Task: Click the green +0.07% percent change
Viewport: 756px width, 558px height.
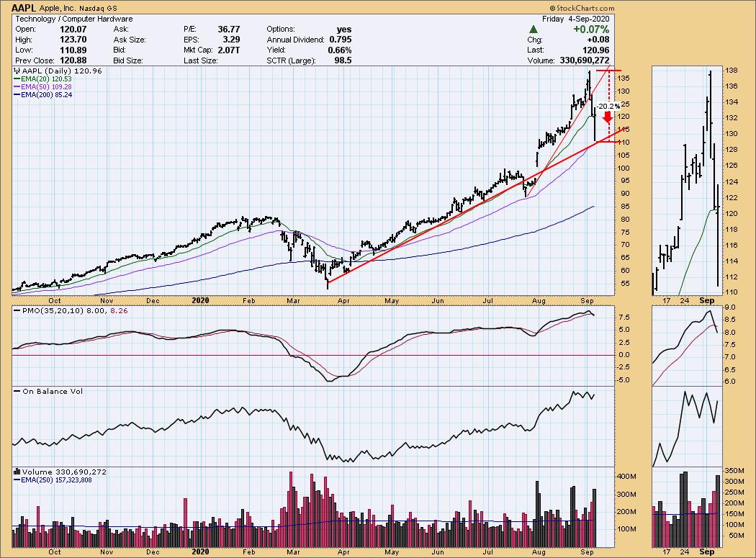Action: [x=591, y=30]
